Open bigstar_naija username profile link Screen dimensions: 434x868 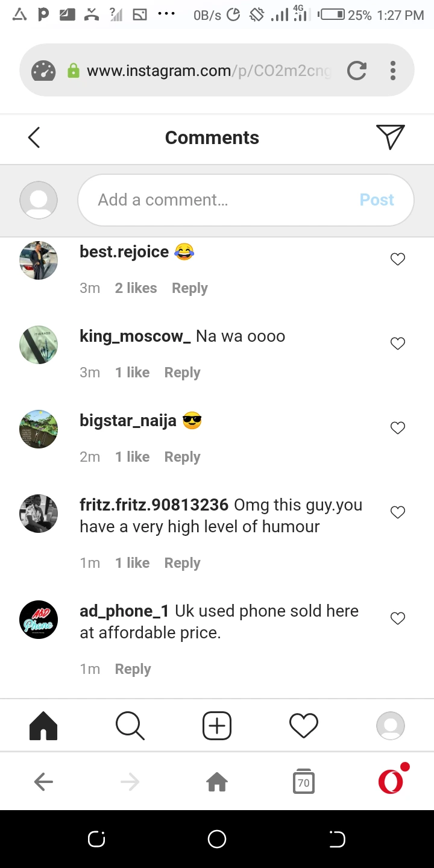pyautogui.click(x=128, y=420)
